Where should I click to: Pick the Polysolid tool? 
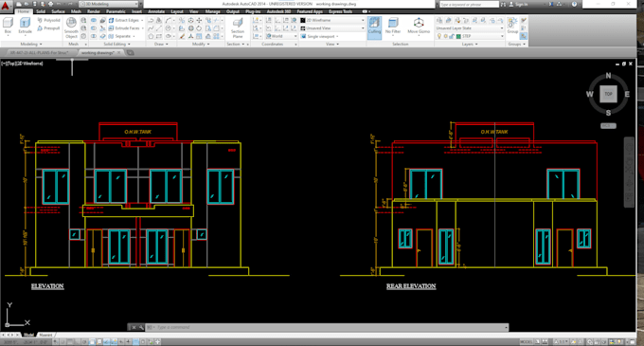pos(48,20)
